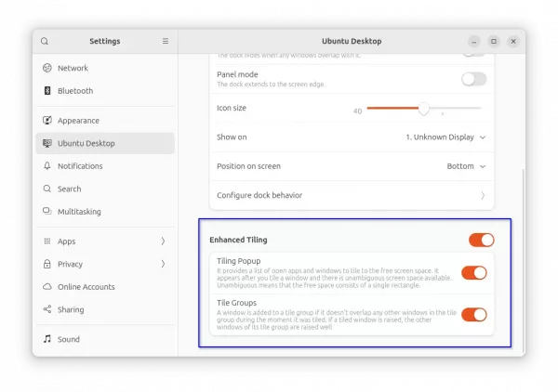558x392 pixels.
Task: Open the Sound settings page
Action: pos(105,339)
